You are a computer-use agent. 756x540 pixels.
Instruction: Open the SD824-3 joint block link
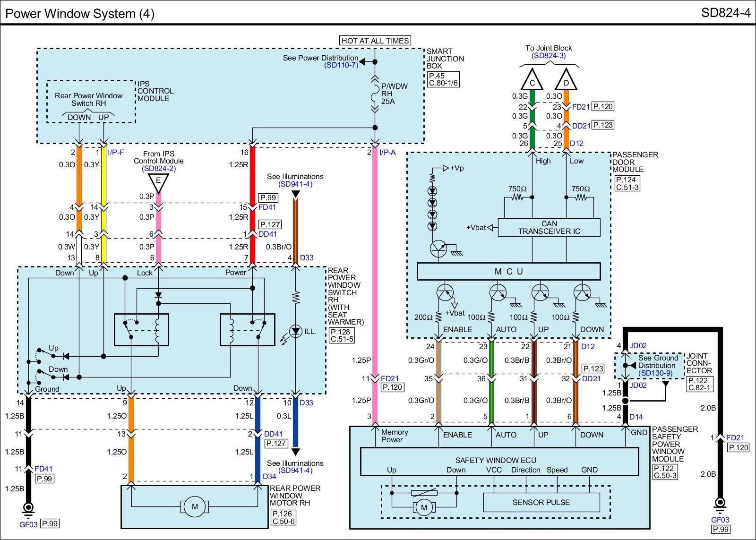pos(549,56)
